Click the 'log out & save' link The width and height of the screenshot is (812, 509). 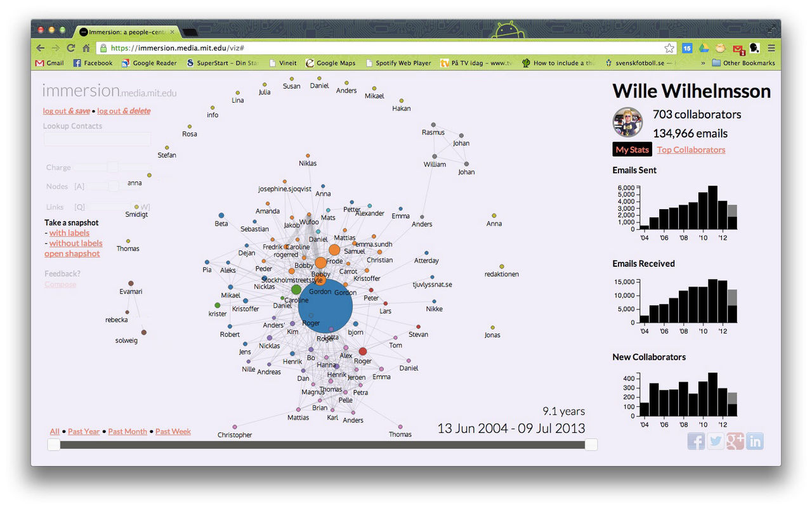67,111
